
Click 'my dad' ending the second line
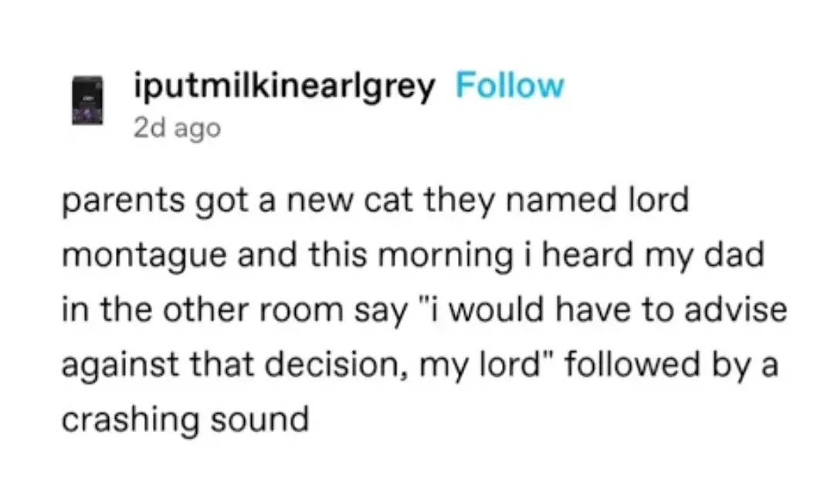coord(705,255)
